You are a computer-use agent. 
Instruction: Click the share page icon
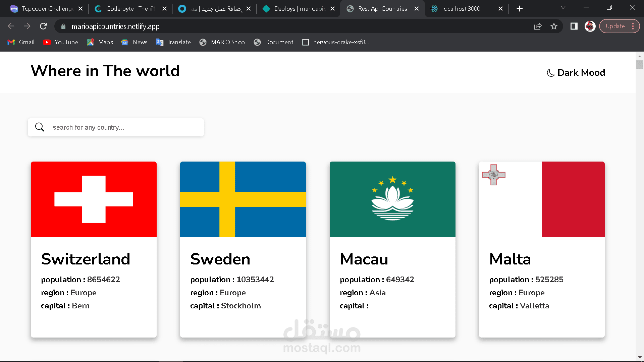click(538, 26)
